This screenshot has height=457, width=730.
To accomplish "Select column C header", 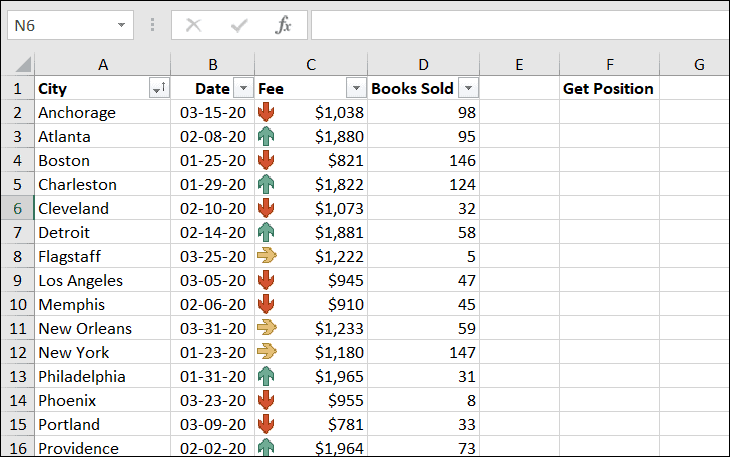I will 311,64.
